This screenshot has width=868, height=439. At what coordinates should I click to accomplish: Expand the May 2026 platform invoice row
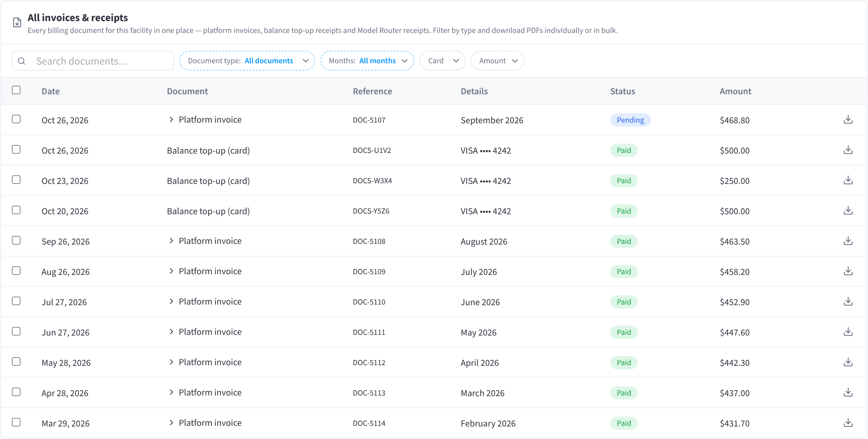(x=171, y=332)
